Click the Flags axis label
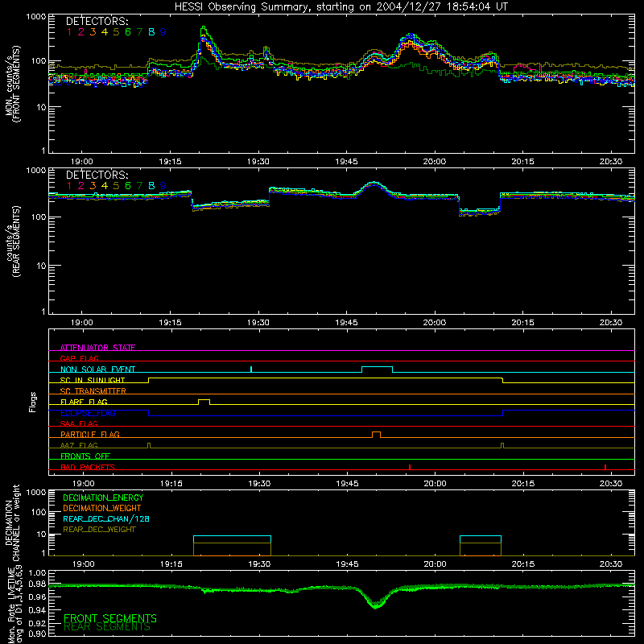 32,402
